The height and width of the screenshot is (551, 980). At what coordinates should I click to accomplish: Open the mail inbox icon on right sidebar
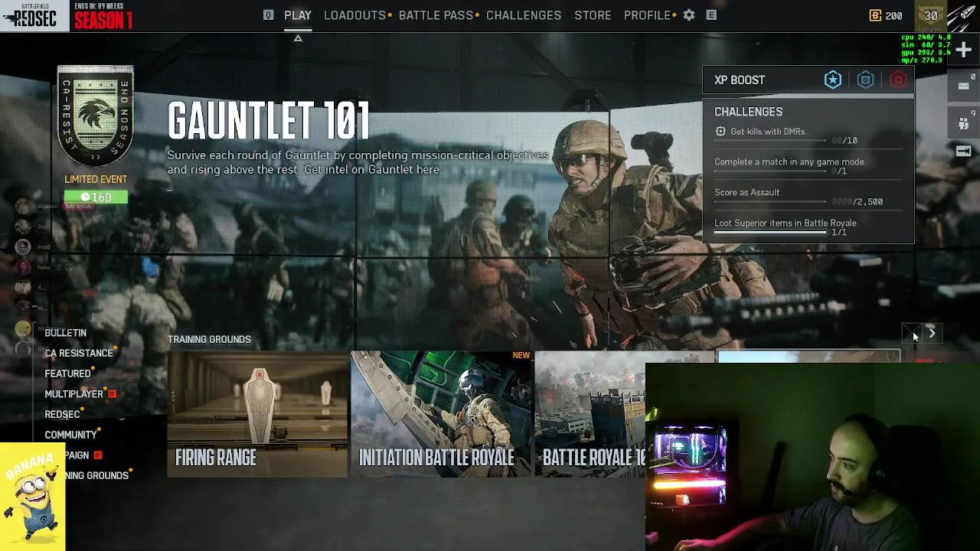[964, 86]
